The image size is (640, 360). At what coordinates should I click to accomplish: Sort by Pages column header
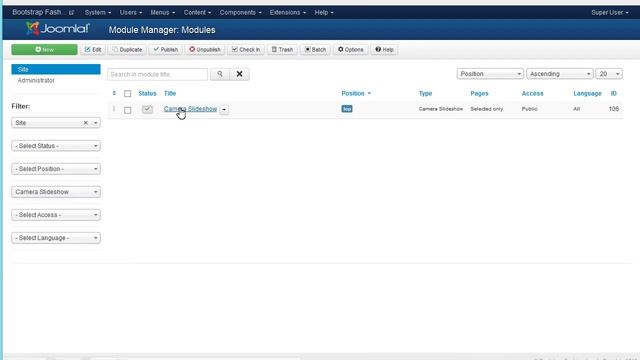pos(479,93)
